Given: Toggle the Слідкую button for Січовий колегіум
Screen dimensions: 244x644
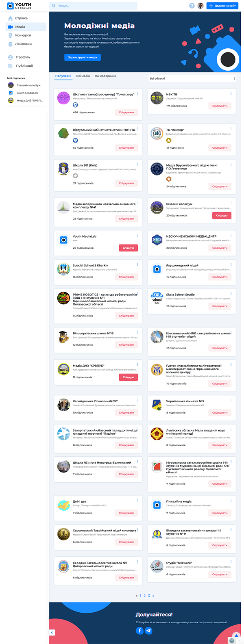Looking at the screenshot, I should 222,215.
